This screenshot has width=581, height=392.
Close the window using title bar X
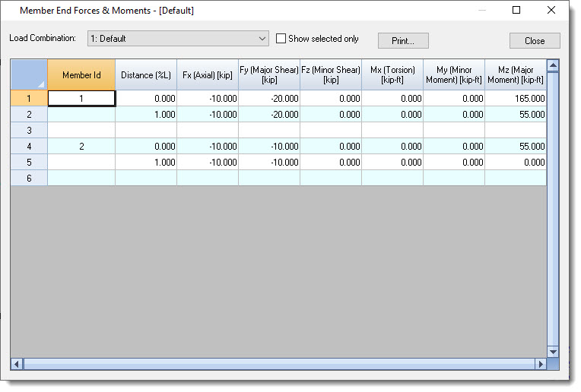(x=551, y=11)
